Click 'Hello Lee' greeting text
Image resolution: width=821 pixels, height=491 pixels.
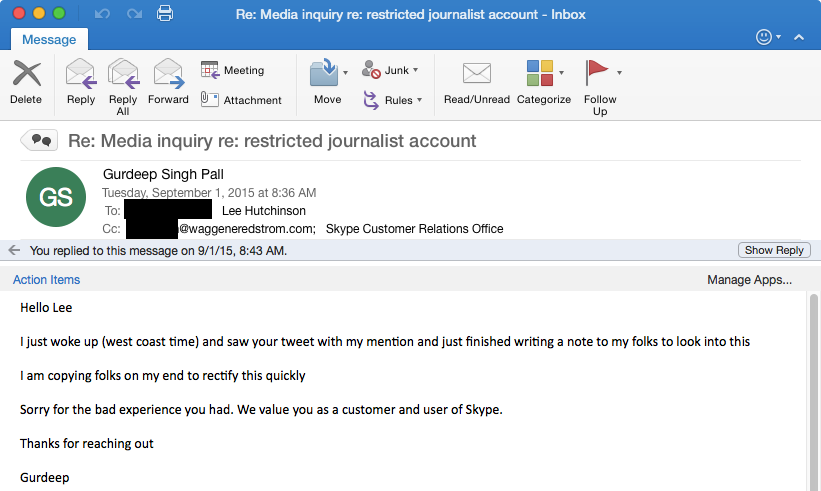pos(46,307)
